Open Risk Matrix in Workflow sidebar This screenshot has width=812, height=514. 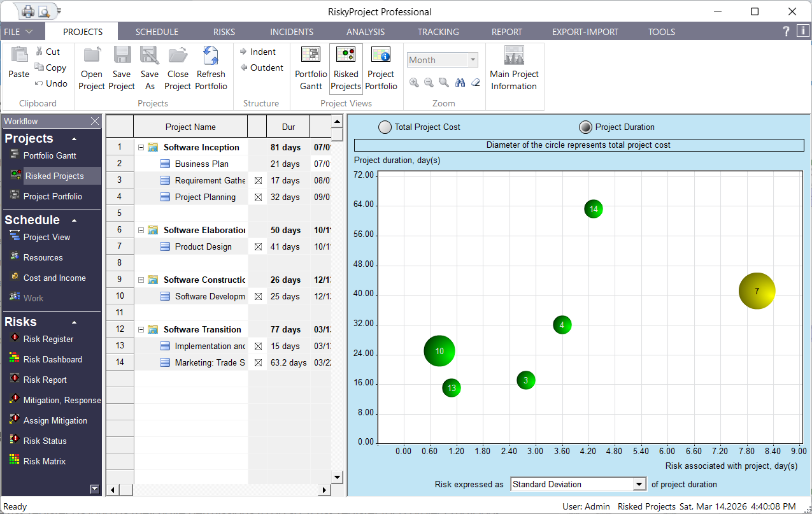tap(45, 461)
